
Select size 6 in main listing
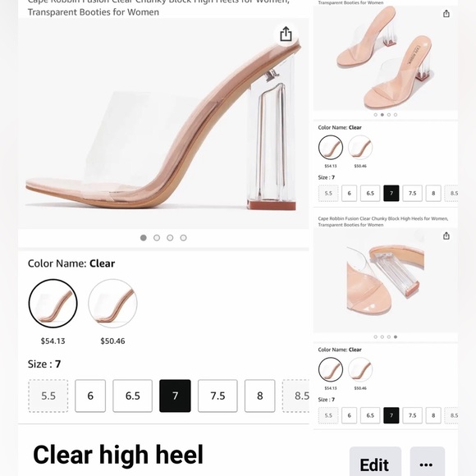90,396
